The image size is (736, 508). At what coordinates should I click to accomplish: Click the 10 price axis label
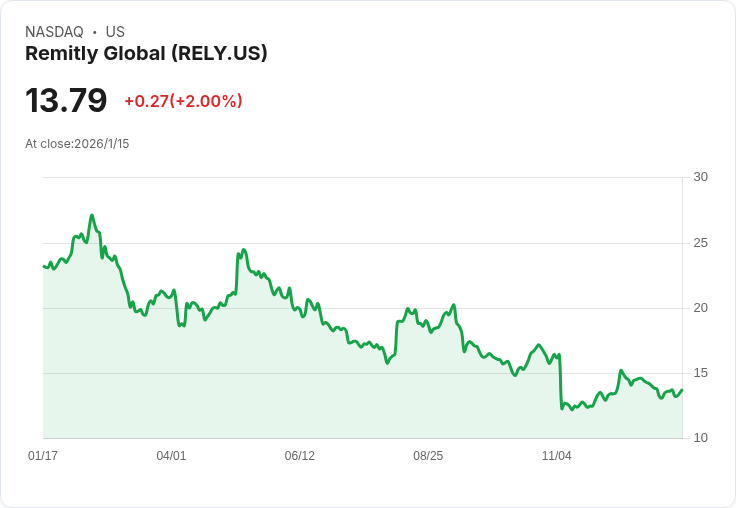point(700,438)
